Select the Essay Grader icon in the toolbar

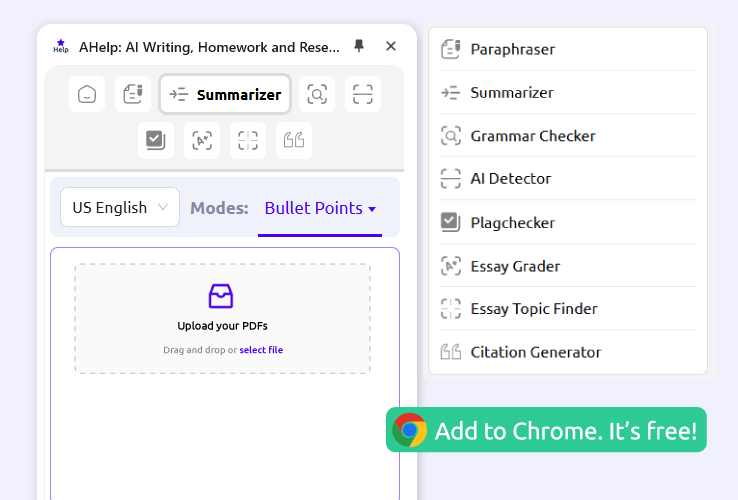pos(202,140)
